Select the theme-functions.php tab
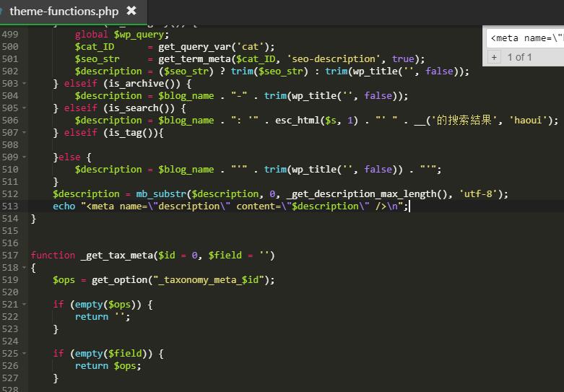 (64, 12)
